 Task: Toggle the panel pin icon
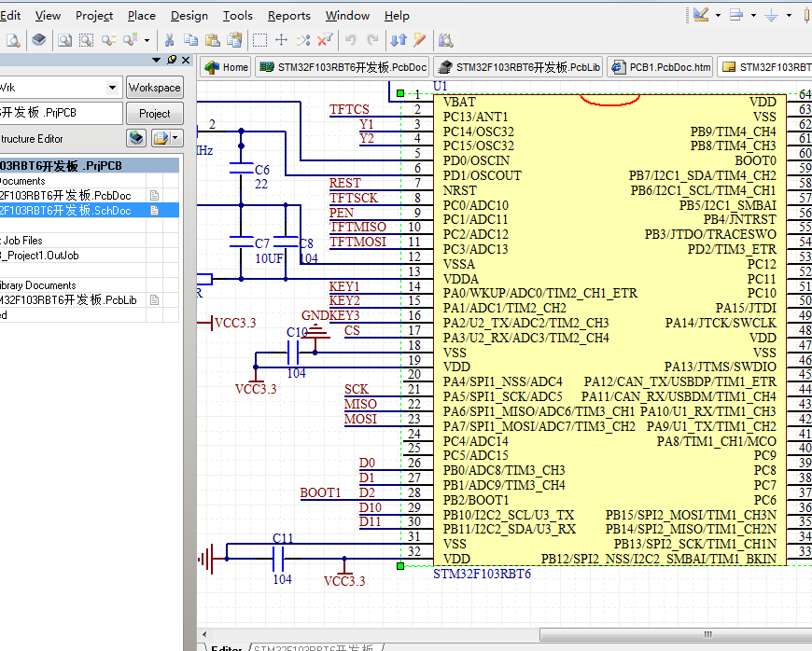click(x=172, y=60)
